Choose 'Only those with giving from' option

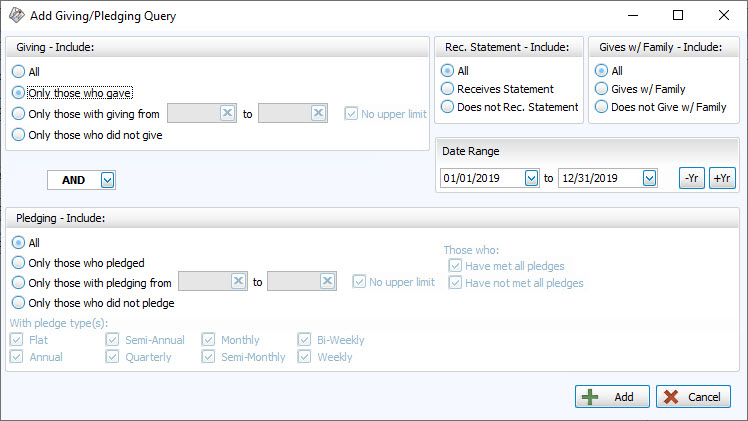[18, 114]
